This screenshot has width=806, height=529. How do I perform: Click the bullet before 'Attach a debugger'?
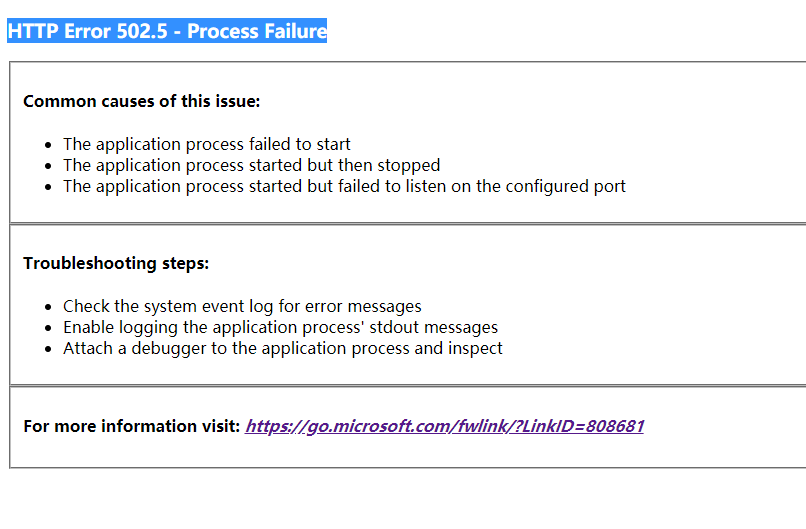pos(49,349)
